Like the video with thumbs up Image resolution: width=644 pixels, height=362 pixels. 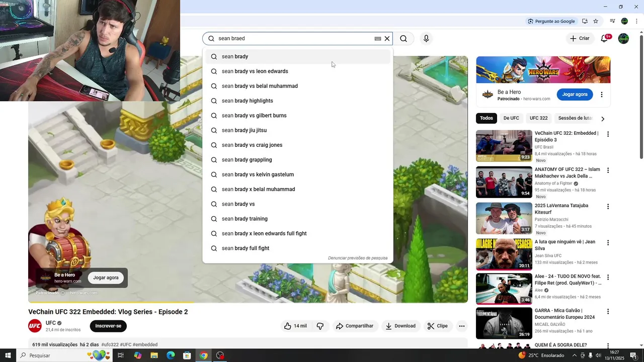point(295,326)
